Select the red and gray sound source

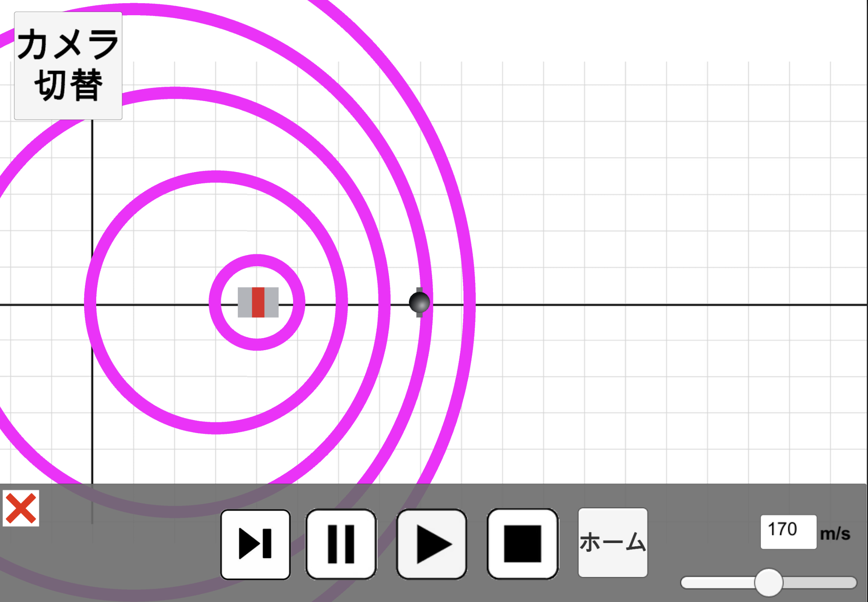click(258, 302)
